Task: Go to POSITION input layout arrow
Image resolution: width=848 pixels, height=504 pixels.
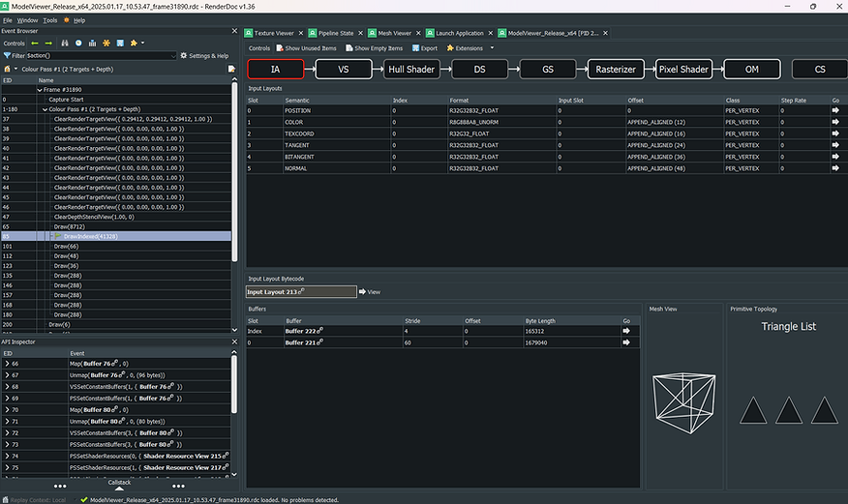Action: [x=835, y=110]
